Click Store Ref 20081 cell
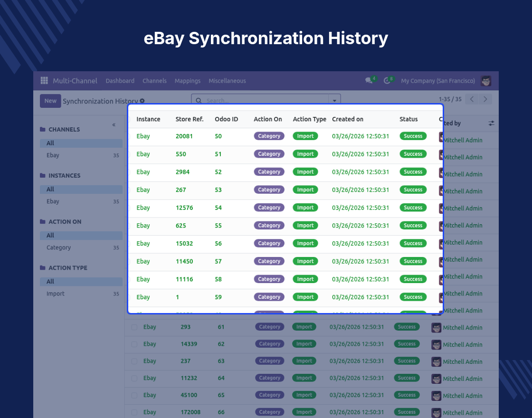Screen dimensions: 532x418 pyautogui.click(x=184, y=136)
